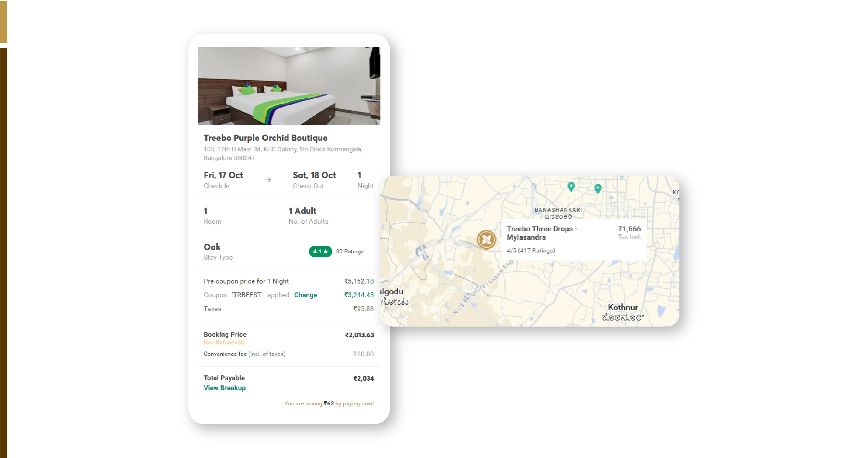This screenshot has height=458, width=868.
Task: Click the green 4.1 star rating badge
Action: (320, 251)
